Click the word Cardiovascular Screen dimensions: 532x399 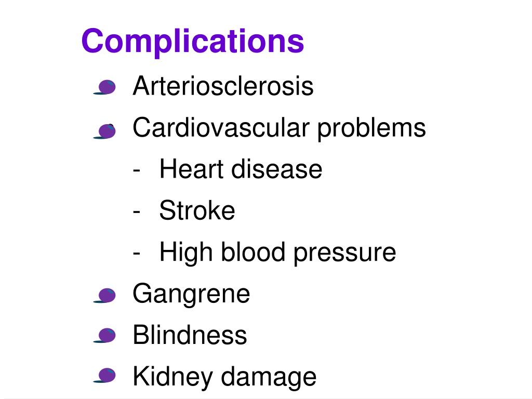tap(221, 128)
